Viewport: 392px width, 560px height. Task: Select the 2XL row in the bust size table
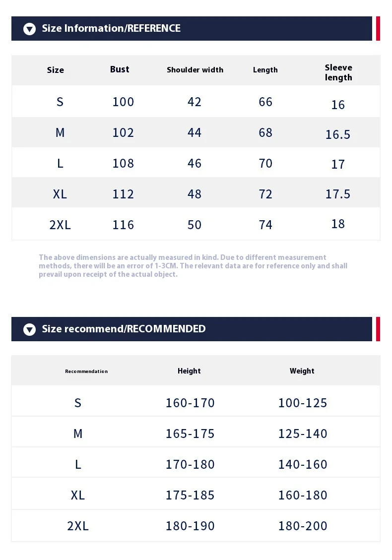tap(60, 225)
